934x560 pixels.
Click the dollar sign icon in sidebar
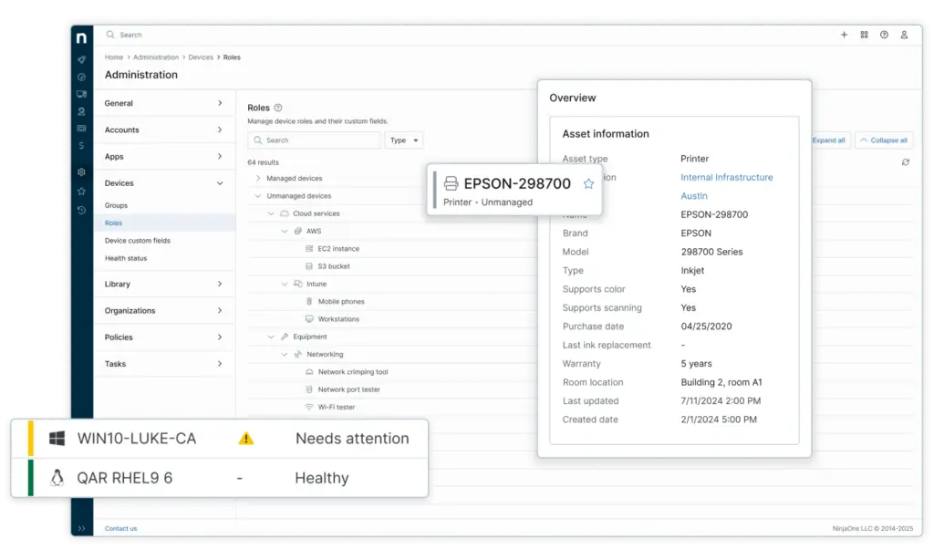81,145
